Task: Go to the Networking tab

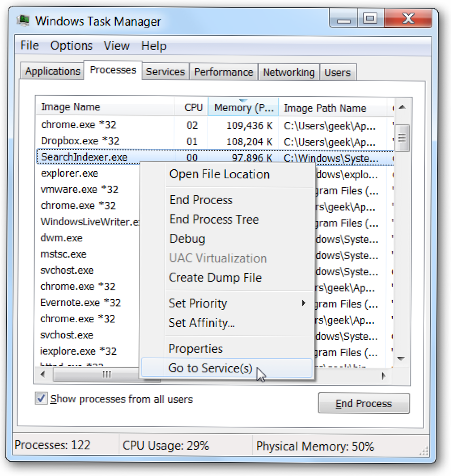Action: click(288, 72)
